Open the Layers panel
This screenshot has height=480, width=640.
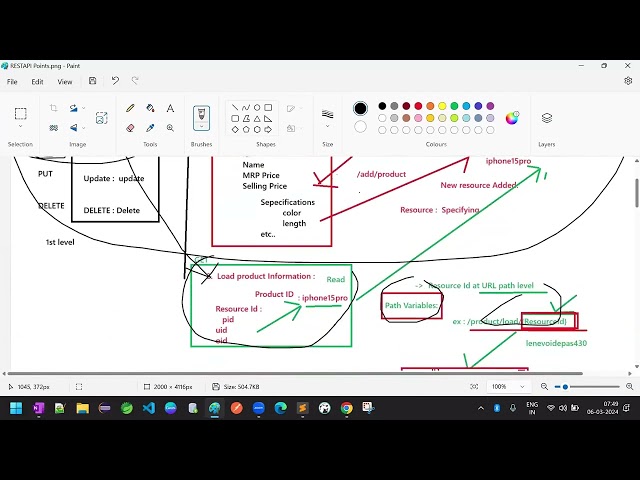(547, 118)
